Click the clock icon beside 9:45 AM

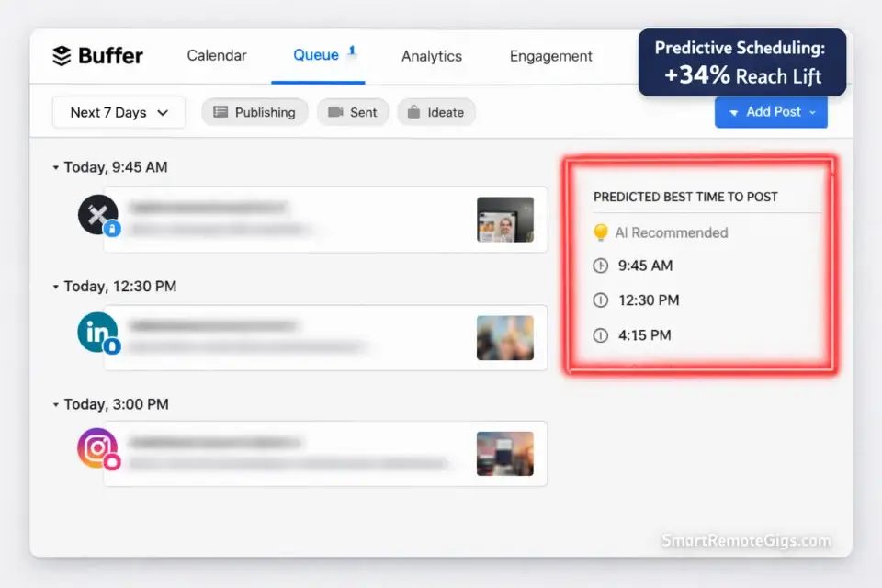pos(602,266)
